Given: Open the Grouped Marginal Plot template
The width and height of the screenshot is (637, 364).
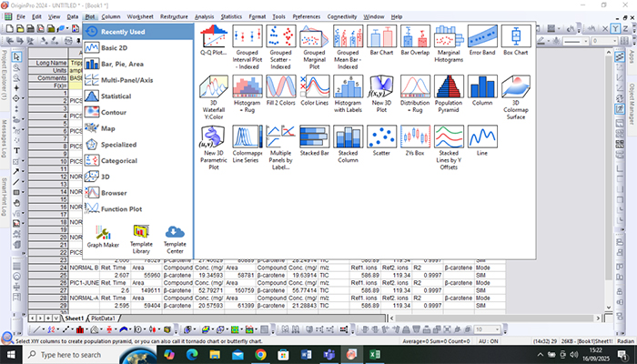Looking at the screenshot, I should 314,47.
